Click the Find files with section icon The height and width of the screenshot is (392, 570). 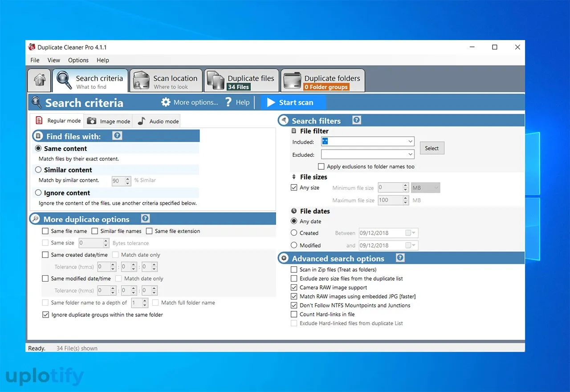click(x=38, y=136)
